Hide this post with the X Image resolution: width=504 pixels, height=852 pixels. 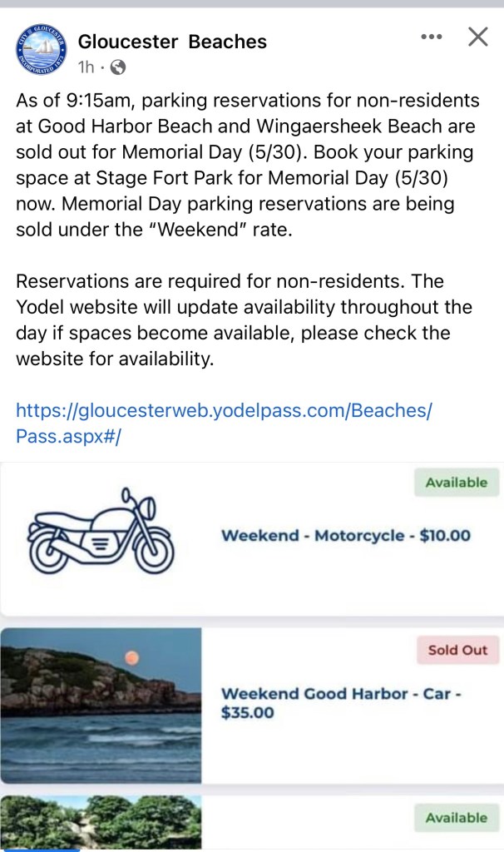pos(478,37)
